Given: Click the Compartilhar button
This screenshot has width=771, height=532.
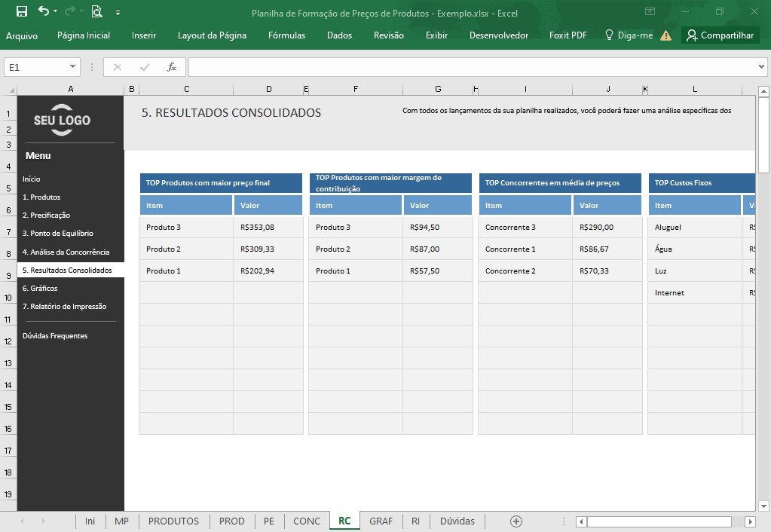Looking at the screenshot, I should pyautogui.click(x=721, y=35).
